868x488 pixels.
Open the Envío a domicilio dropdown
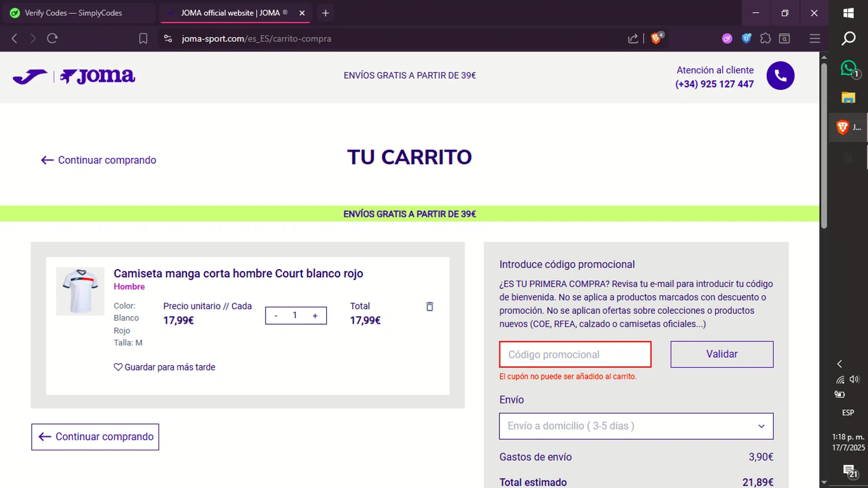(x=636, y=426)
